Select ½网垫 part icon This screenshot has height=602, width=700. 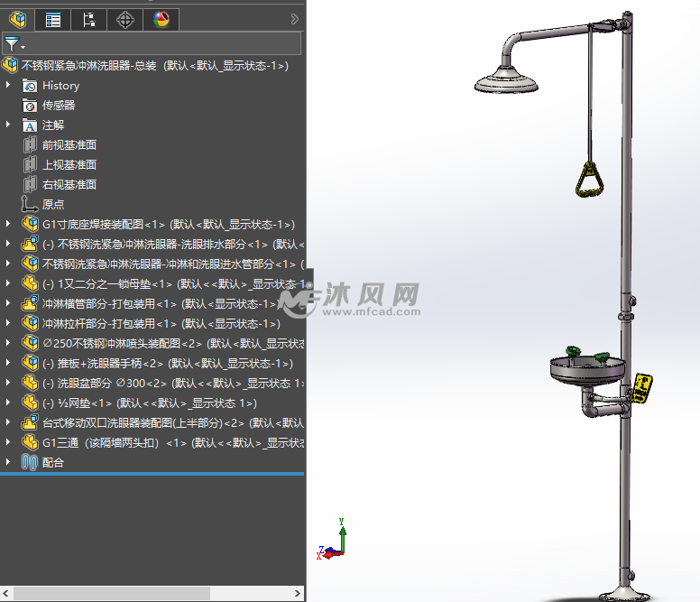point(30,403)
